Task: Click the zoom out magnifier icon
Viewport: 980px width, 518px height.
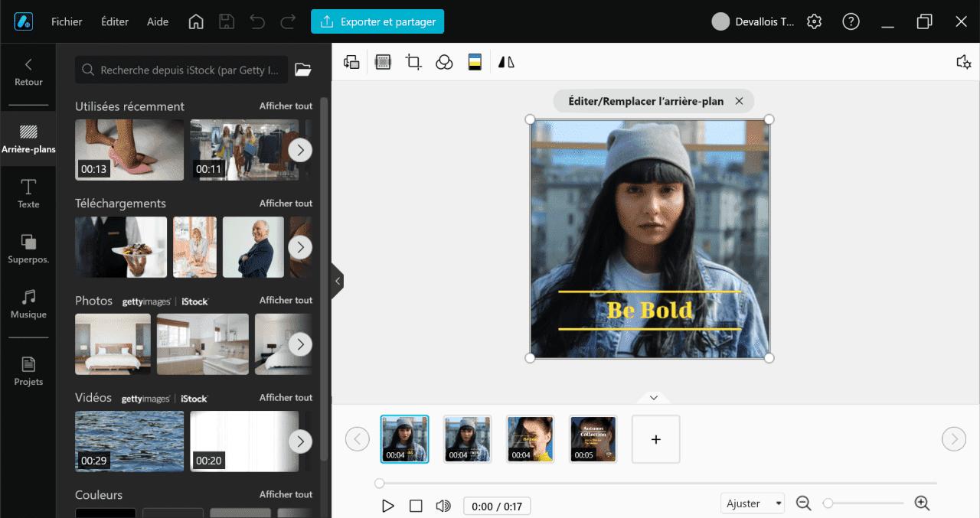Action: tap(803, 503)
